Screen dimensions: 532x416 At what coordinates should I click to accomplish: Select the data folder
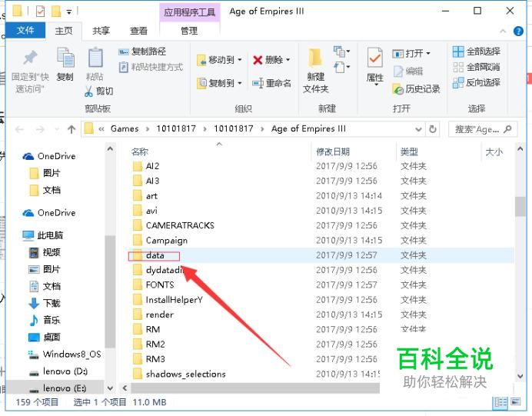(x=155, y=255)
